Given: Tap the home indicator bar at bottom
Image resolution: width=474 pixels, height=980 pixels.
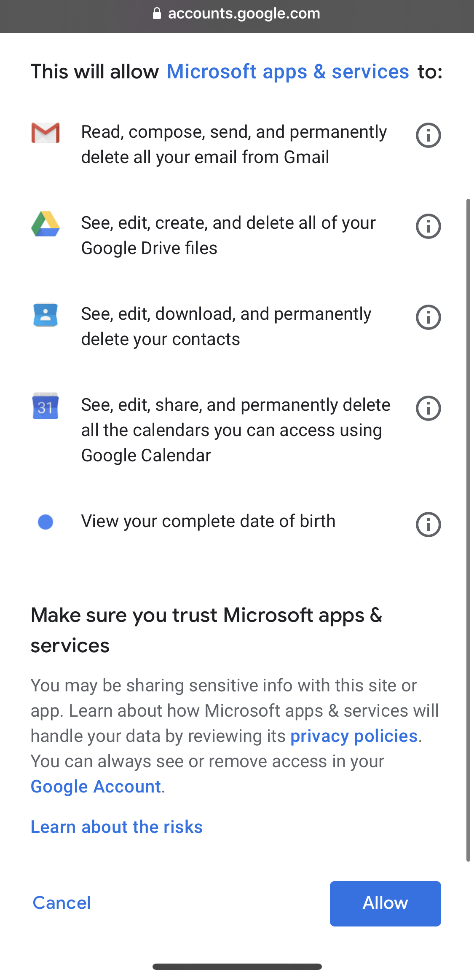Looking at the screenshot, I should 237,967.
